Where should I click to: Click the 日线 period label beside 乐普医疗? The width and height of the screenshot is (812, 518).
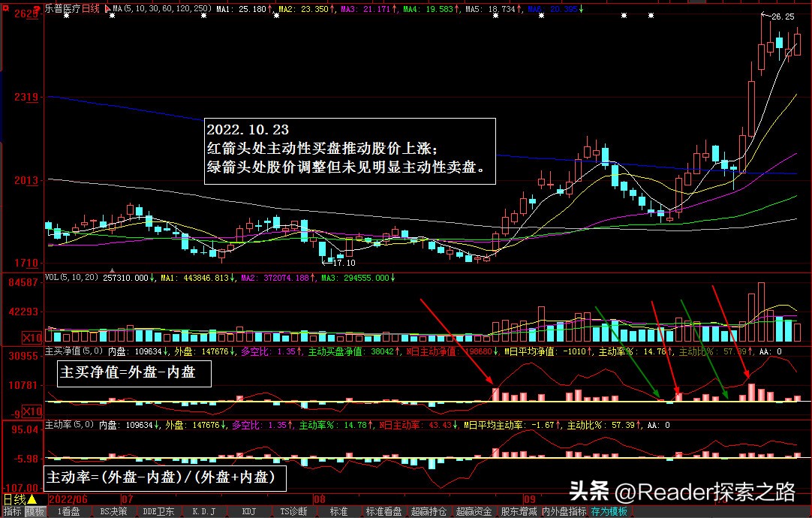click(91, 9)
